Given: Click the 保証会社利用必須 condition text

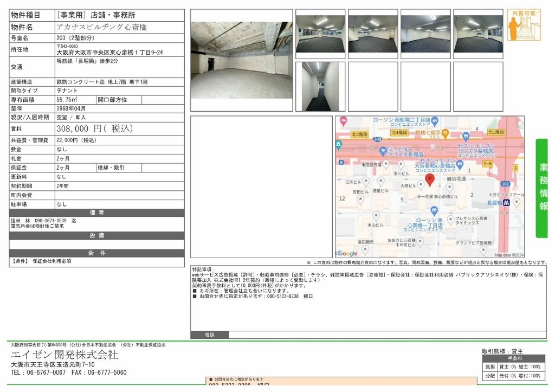Looking at the screenshot, I should (52, 261).
